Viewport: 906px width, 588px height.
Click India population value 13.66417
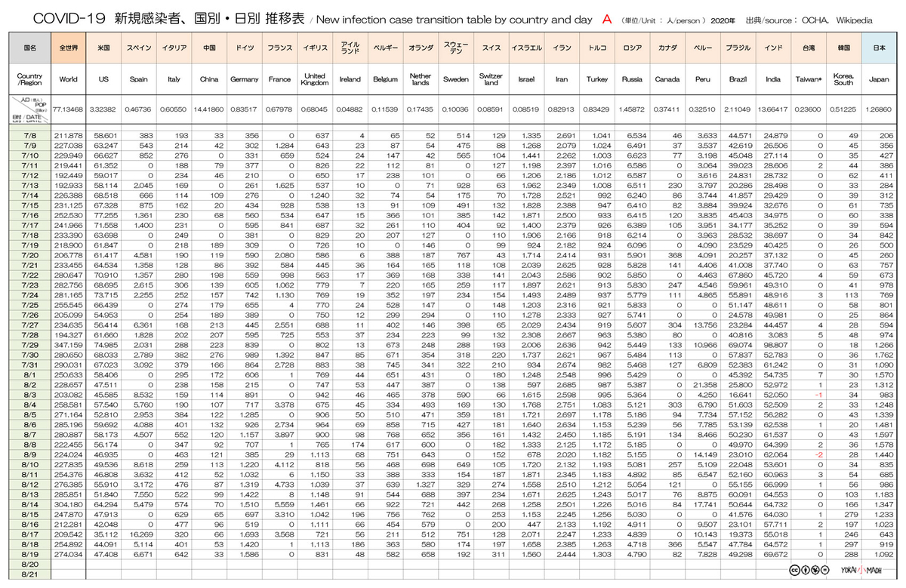pyautogui.click(x=773, y=110)
